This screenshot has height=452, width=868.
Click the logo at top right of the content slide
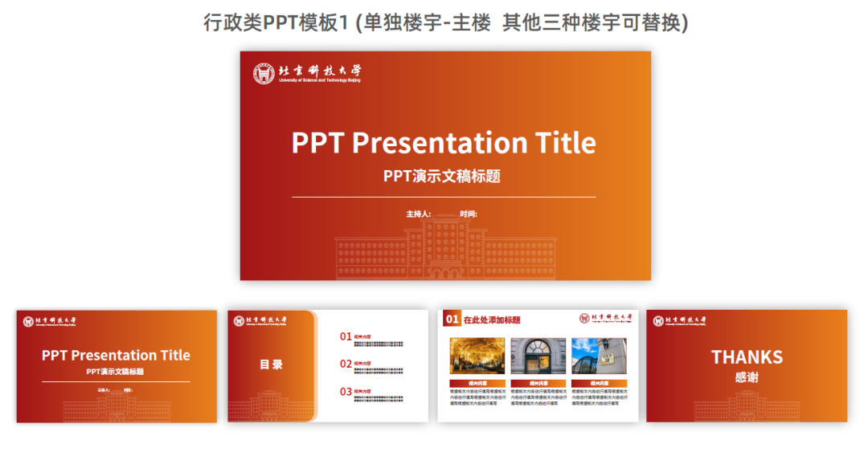coord(605,318)
